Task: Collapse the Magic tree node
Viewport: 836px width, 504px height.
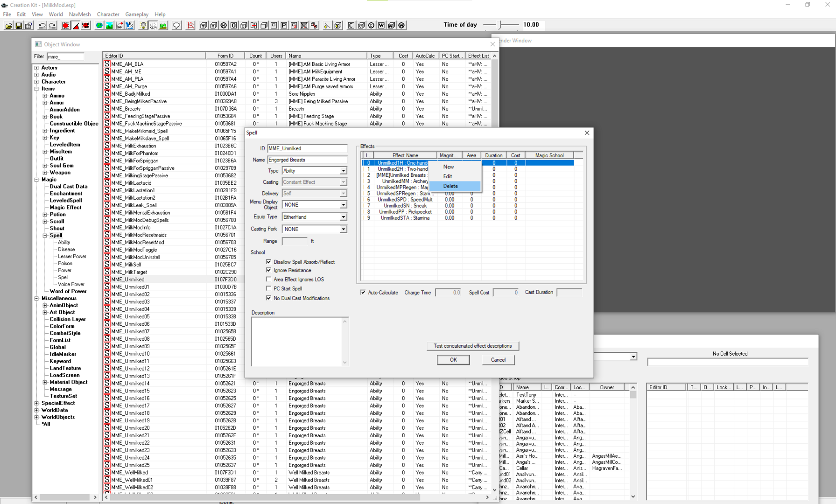Action: [x=36, y=180]
